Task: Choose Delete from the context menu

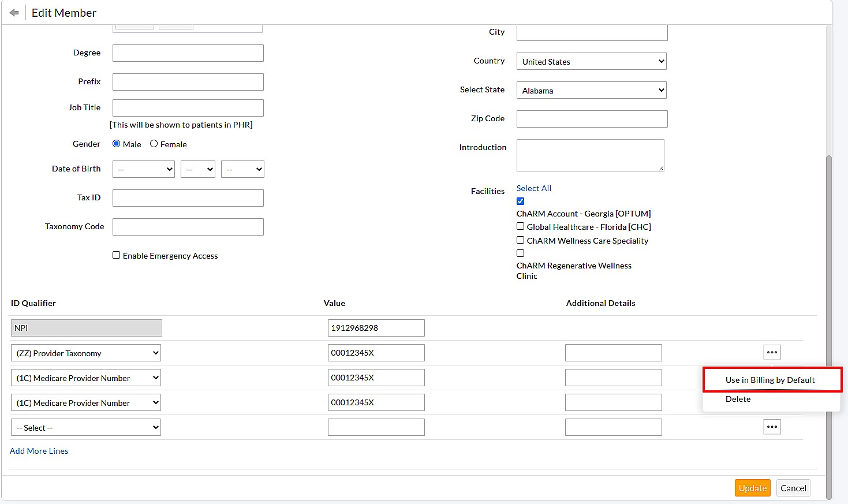Action: [x=738, y=399]
